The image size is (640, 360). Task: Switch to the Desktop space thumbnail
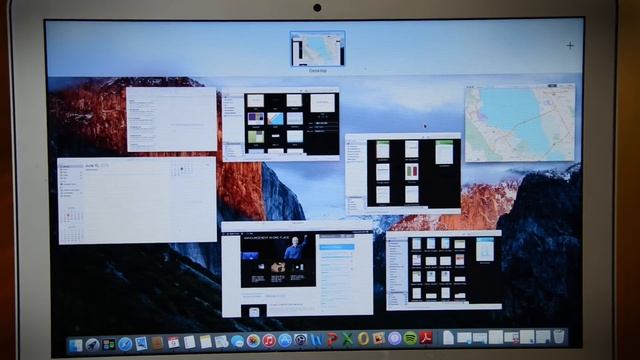point(318,49)
